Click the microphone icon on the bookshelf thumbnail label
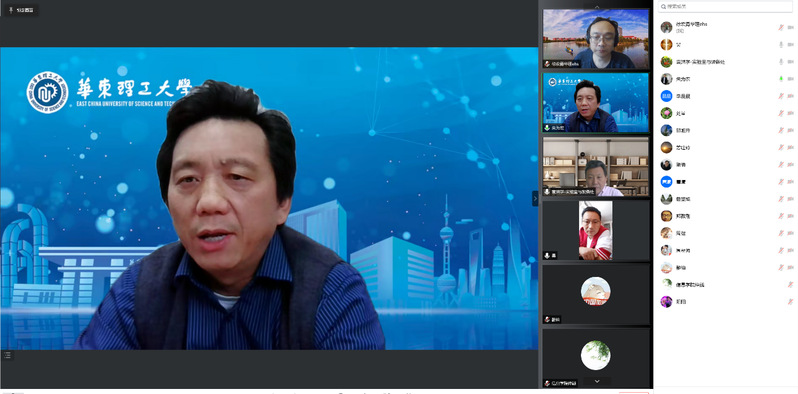798x394 pixels. (x=547, y=192)
